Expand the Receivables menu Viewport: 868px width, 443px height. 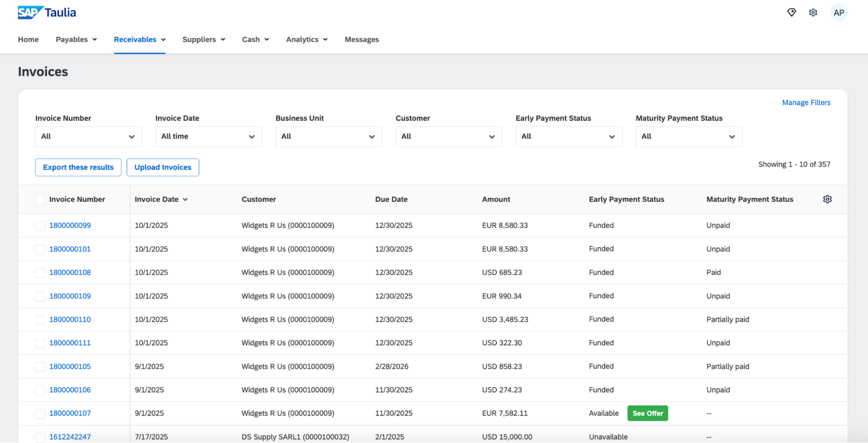(x=139, y=40)
